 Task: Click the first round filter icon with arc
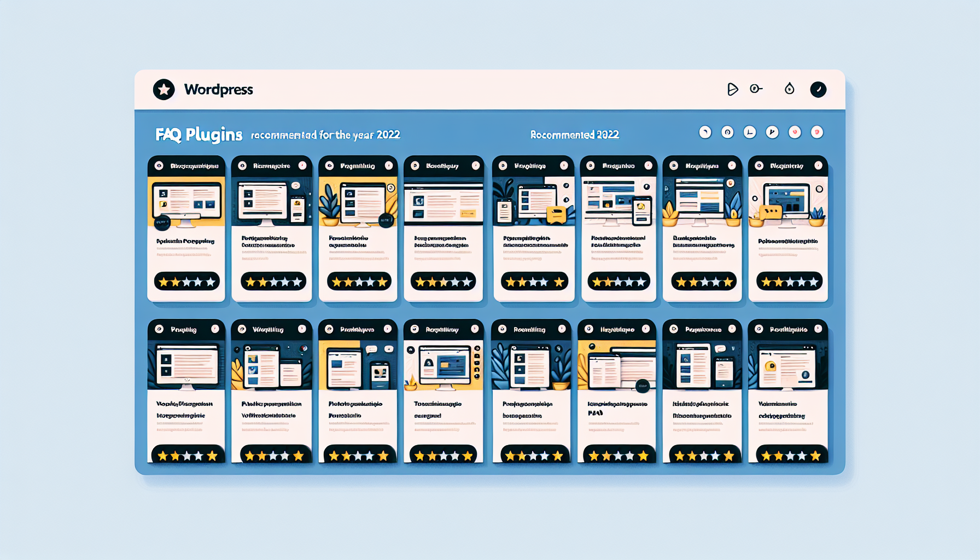(x=705, y=132)
